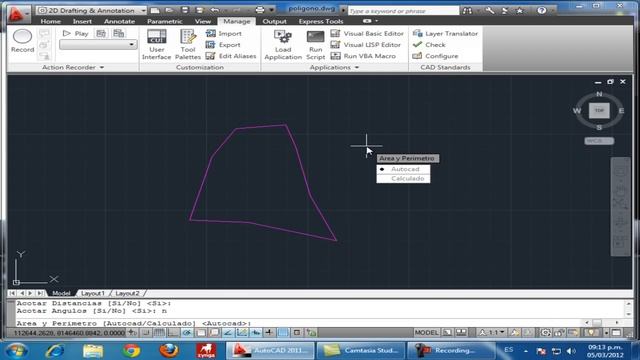Image resolution: width=640 pixels, height=360 pixels.
Task: Expand the Applications panel
Action: pyautogui.click(x=334, y=67)
